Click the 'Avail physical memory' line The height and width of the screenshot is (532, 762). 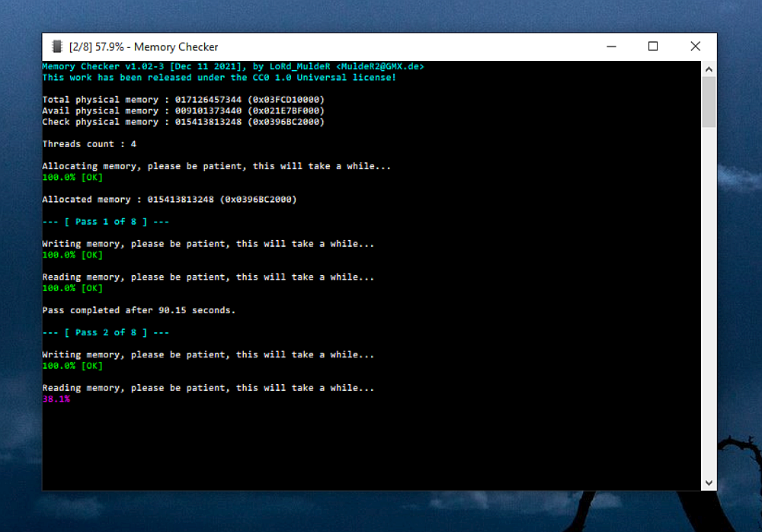point(183,111)
